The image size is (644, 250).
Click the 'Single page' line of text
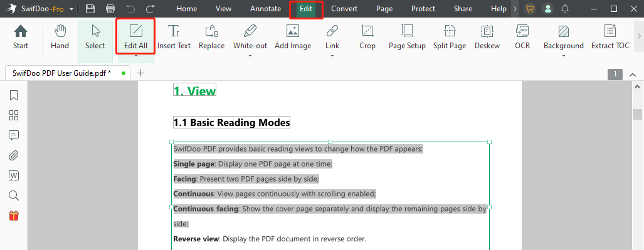(x=253, y=164)
